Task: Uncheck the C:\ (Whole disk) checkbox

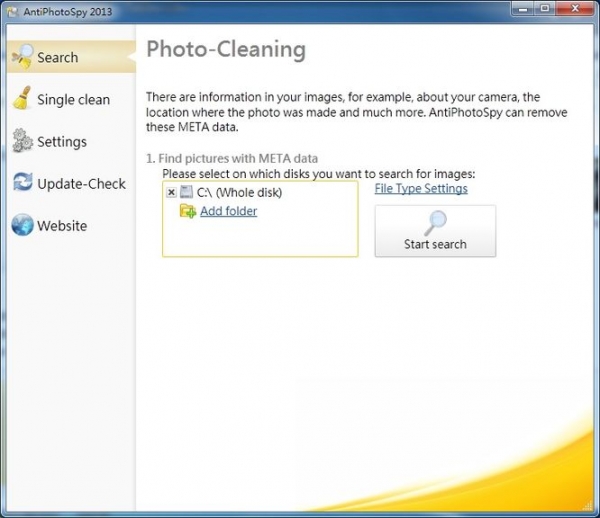Action: click(171, 192)
